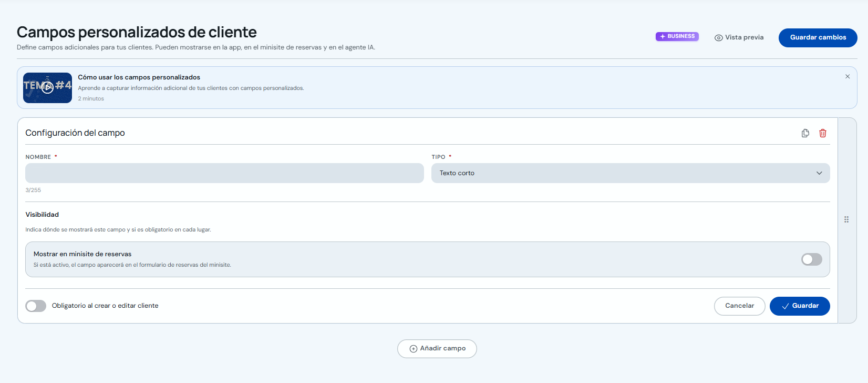The height and width of the screenshot is (383, 868).
Task: Enable Mostrar en minisite de reservas toggle
Action: pyautogui.click(x=811, y=259)
